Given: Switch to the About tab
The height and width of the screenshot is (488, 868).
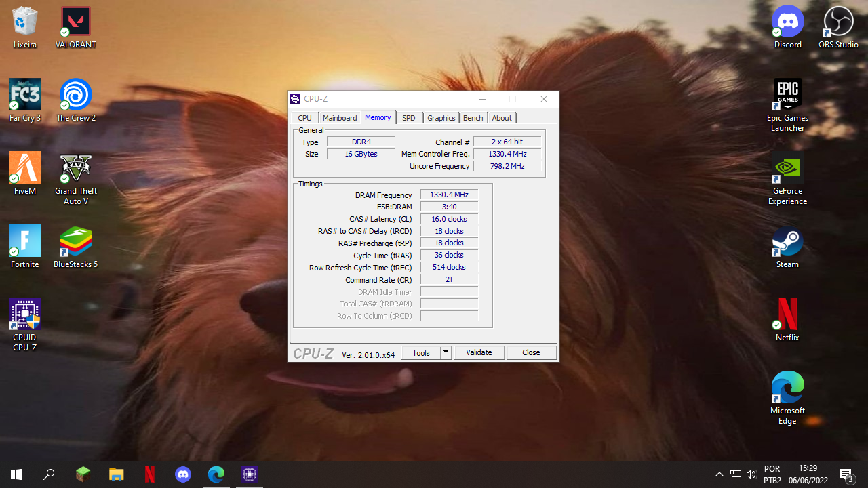Looking at the screenshot, I should (502, 118).
